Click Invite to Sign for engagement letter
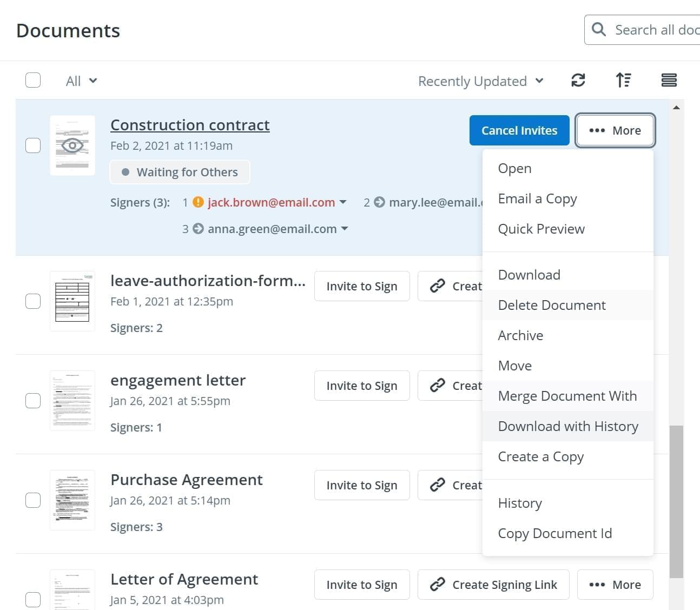 tap(361, 386)
